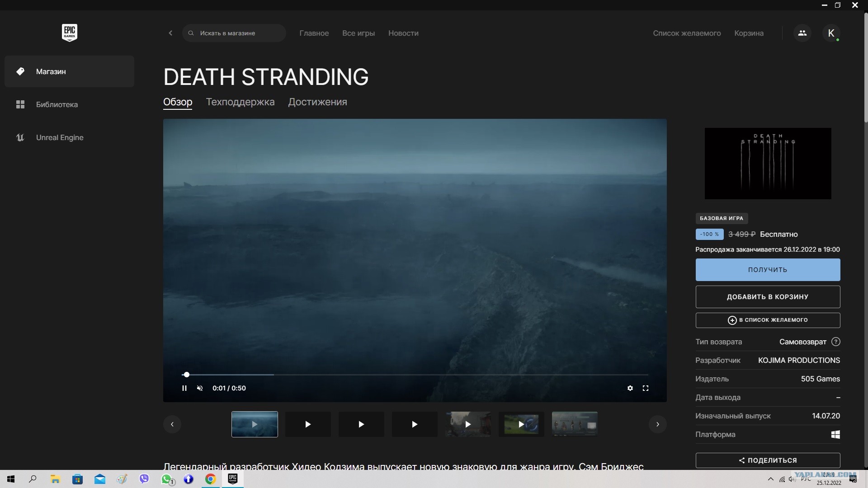Switch to the Достижения tab
Image resolution: width=868 pixels, height=488 pixels.
[x=317, y=102]
